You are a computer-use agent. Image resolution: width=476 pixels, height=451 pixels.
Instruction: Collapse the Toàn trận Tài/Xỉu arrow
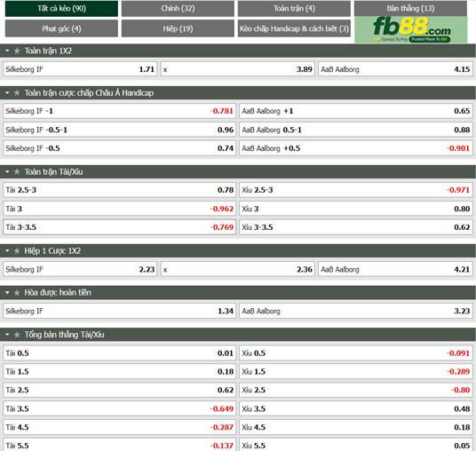point(7,171)
